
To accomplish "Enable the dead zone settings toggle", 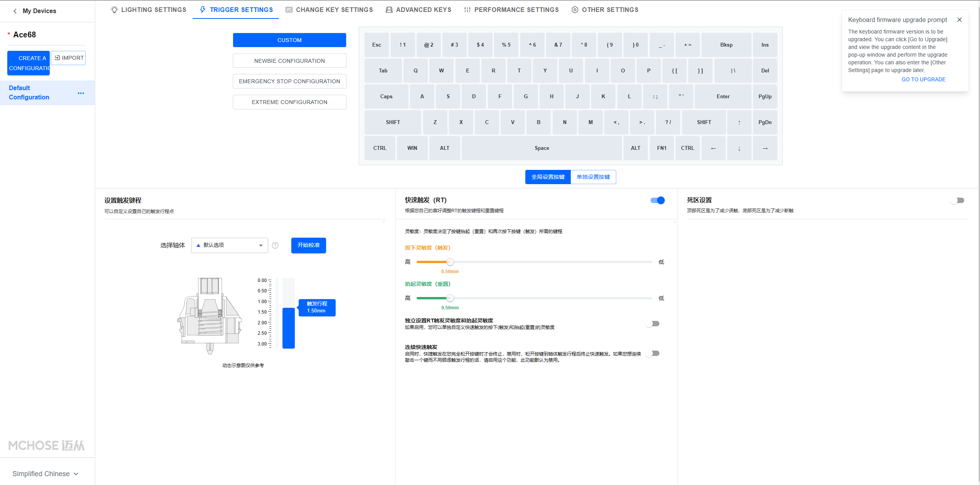I will point(957,200).
